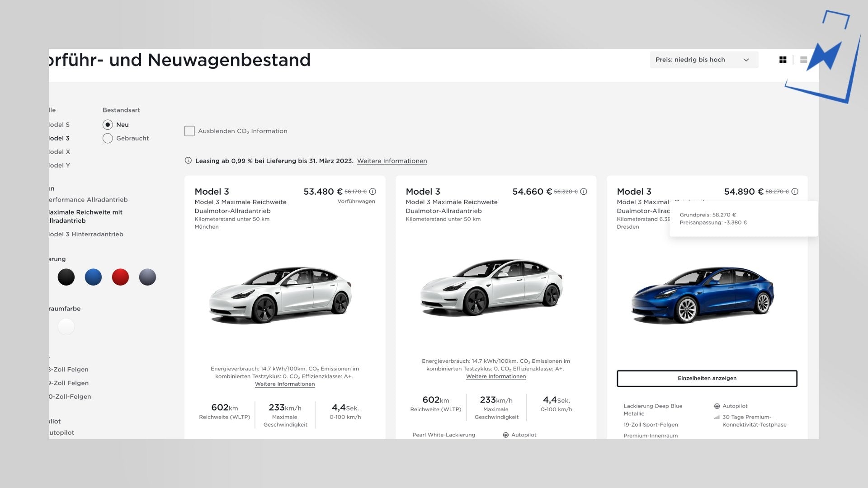
Task: Click info icon beside 54.660 € price
Action: (584, 192)
